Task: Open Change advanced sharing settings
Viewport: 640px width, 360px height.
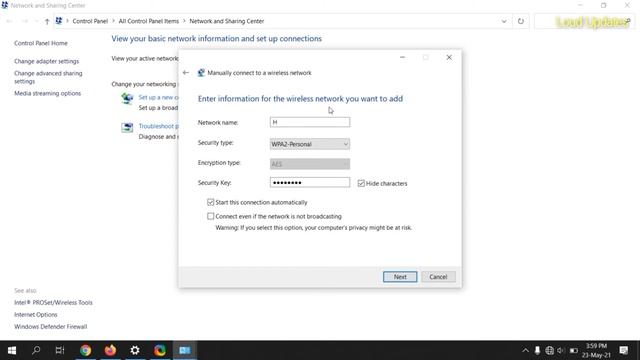Action: tap(48, 77)
